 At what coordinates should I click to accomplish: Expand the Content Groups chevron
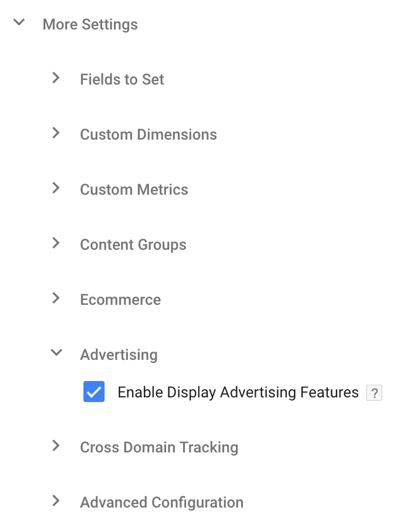[56, 243]
